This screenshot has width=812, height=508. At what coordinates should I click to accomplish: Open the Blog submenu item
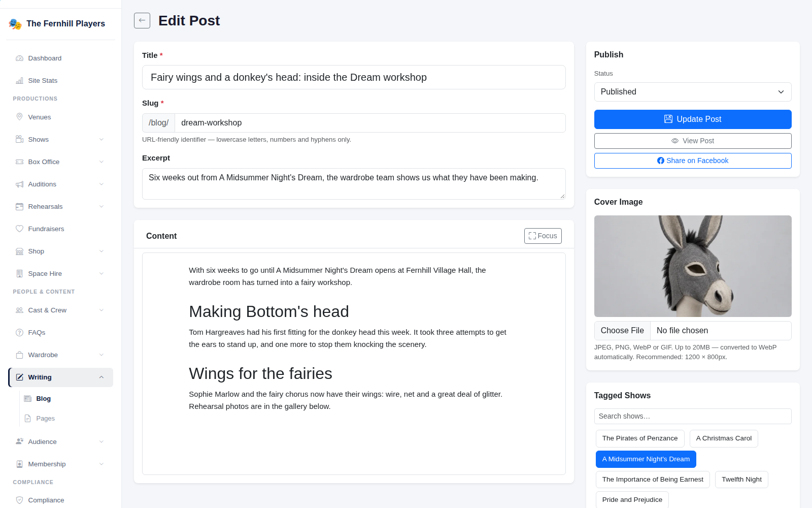coord(66,399)
